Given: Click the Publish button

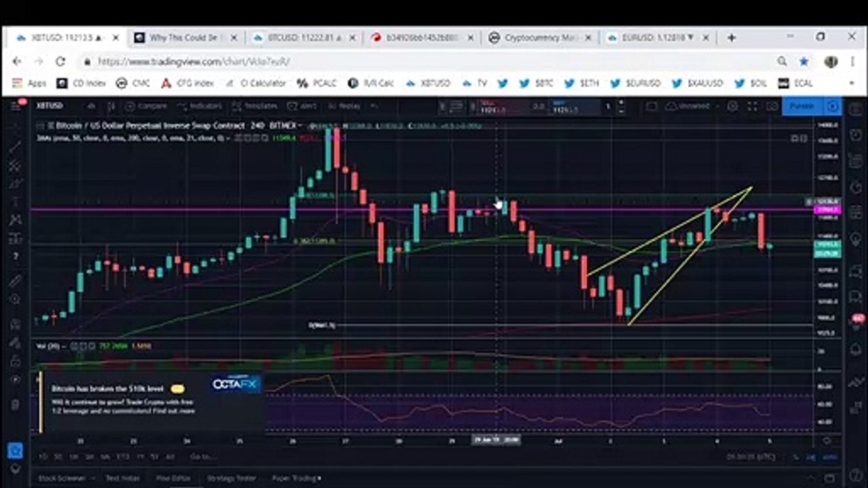Looking at the screenshot, I should click(x=802, y=106).
